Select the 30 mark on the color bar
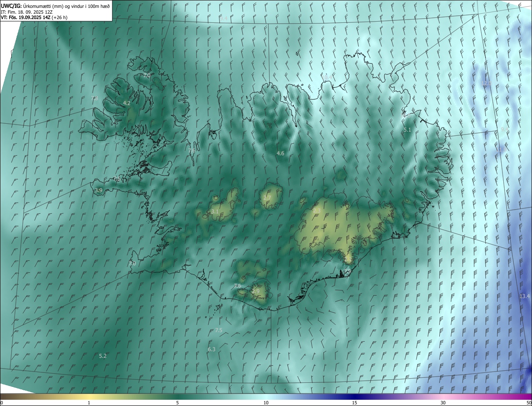Screen dimensions: 532x406 (x=443, y=403)
